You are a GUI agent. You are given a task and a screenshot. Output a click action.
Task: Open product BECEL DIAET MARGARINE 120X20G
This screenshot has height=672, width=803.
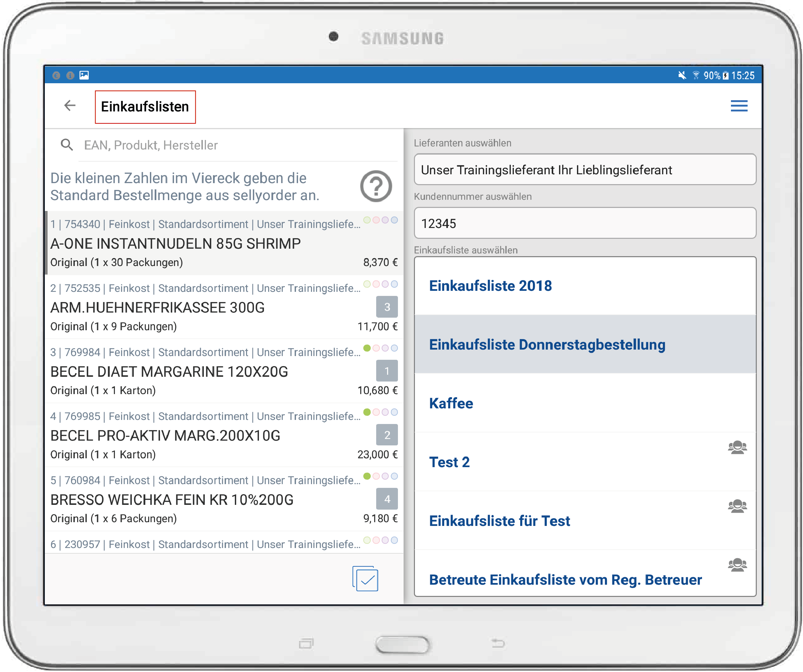(x=169, y=372)
